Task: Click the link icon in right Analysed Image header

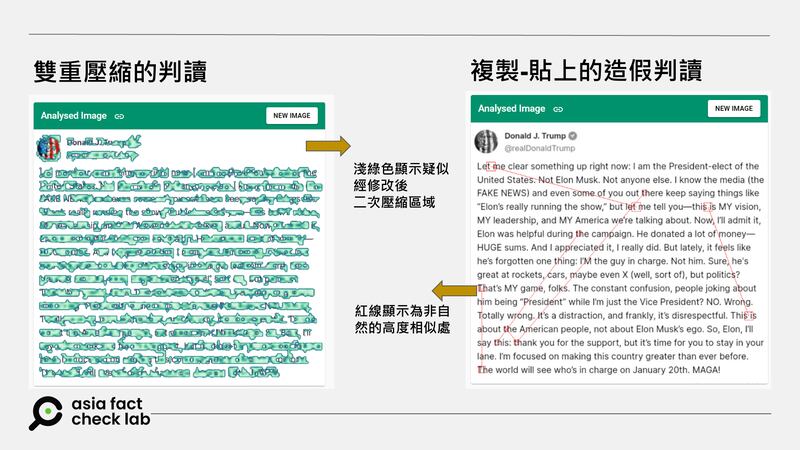Action: point(560,109)
